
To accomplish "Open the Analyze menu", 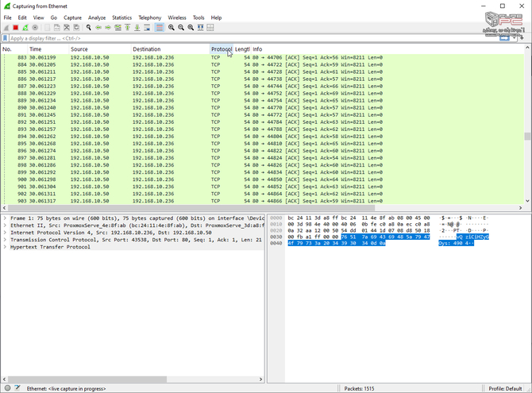I will [97, 17].
